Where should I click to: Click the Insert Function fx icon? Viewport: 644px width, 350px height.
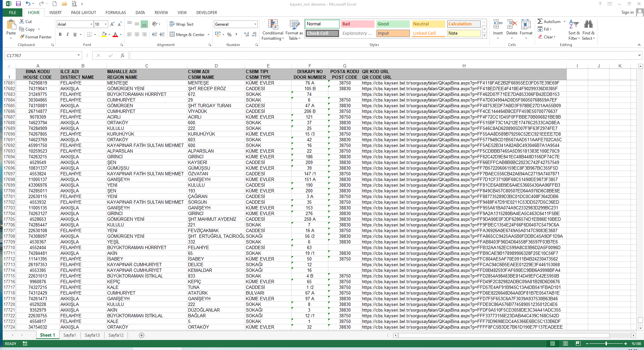point(123,55)
